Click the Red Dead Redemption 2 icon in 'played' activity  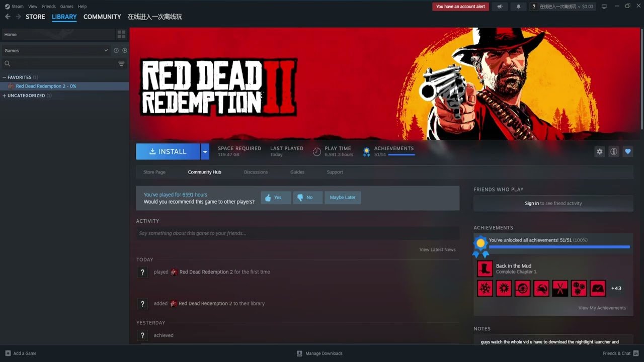[174, 272]
